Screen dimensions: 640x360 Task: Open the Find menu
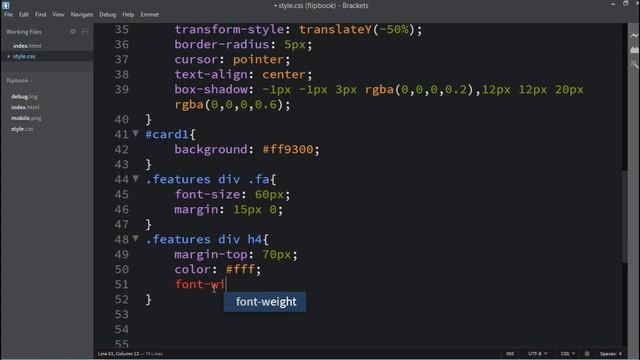click(40, 14)
